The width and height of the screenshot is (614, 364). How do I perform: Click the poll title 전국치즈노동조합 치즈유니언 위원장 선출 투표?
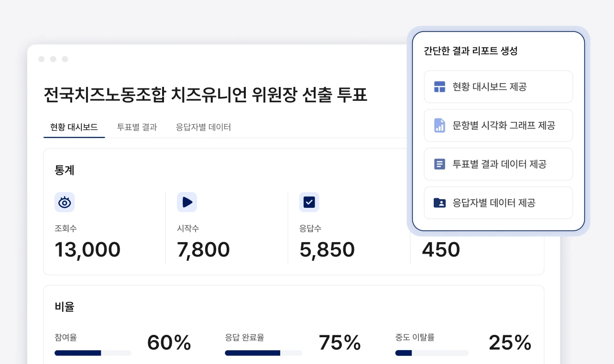click(x=205, y=95)
